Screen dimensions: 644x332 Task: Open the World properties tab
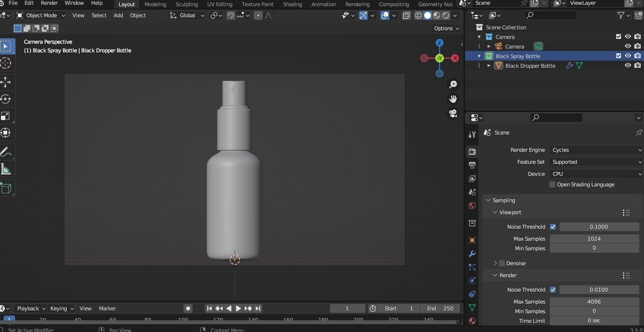click(x=472, y=206)
